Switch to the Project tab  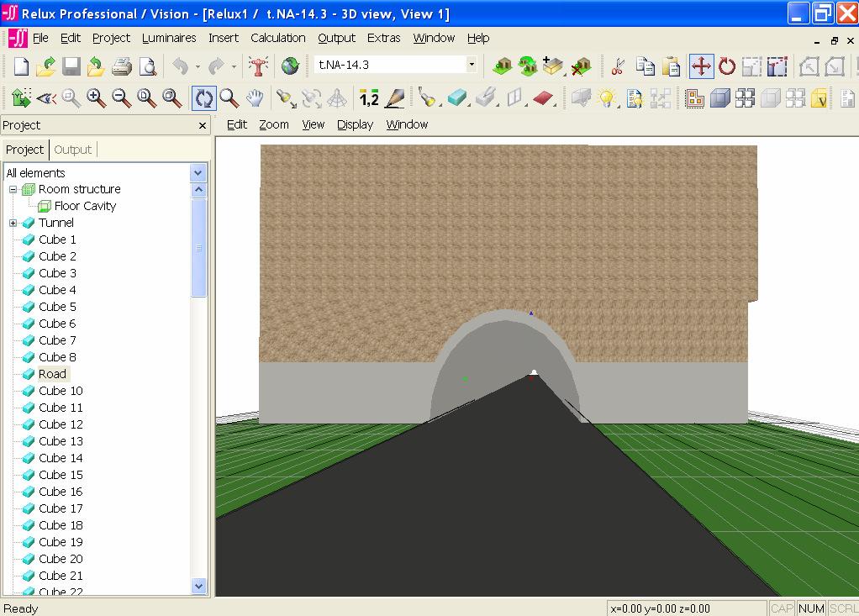click(24, 150)
